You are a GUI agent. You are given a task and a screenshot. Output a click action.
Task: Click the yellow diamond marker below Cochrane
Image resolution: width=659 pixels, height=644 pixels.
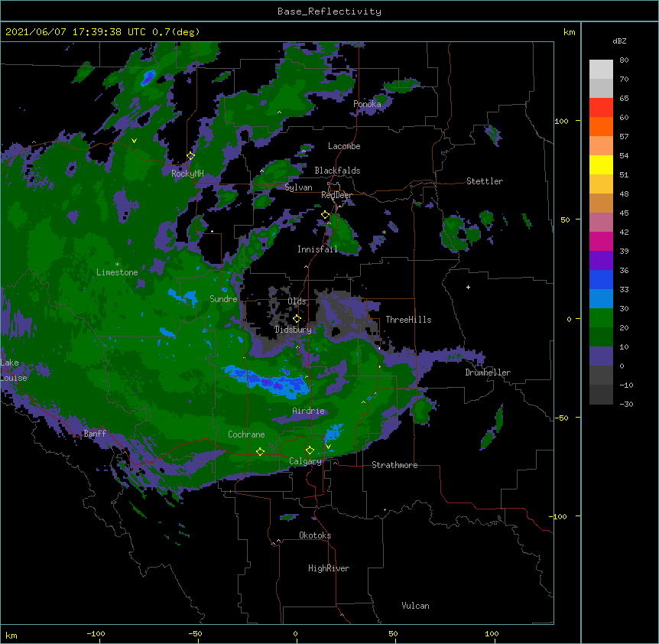260,451
